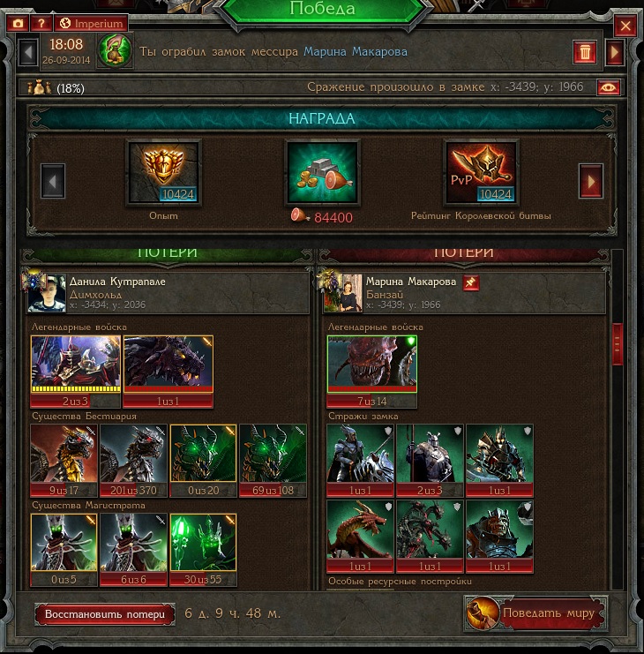Show next rewards with the red right arrow
The width and height of the screenshot is (644, 654).
click(x=591, y=181)
